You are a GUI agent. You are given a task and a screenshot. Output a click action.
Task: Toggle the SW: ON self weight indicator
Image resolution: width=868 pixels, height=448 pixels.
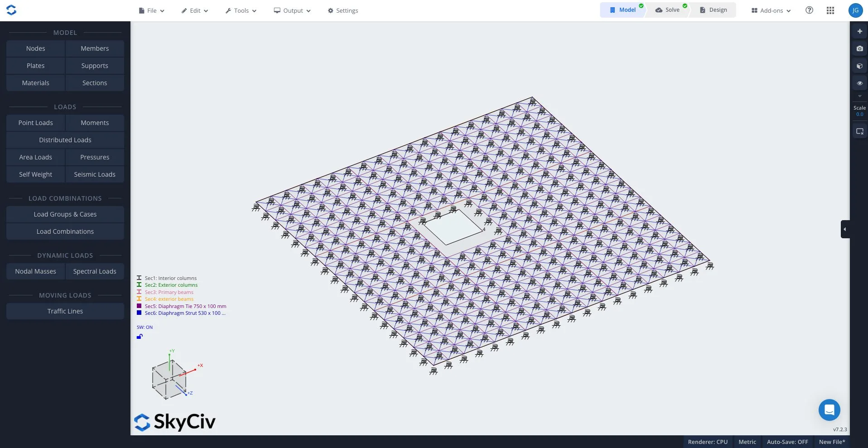pos(145,327)
